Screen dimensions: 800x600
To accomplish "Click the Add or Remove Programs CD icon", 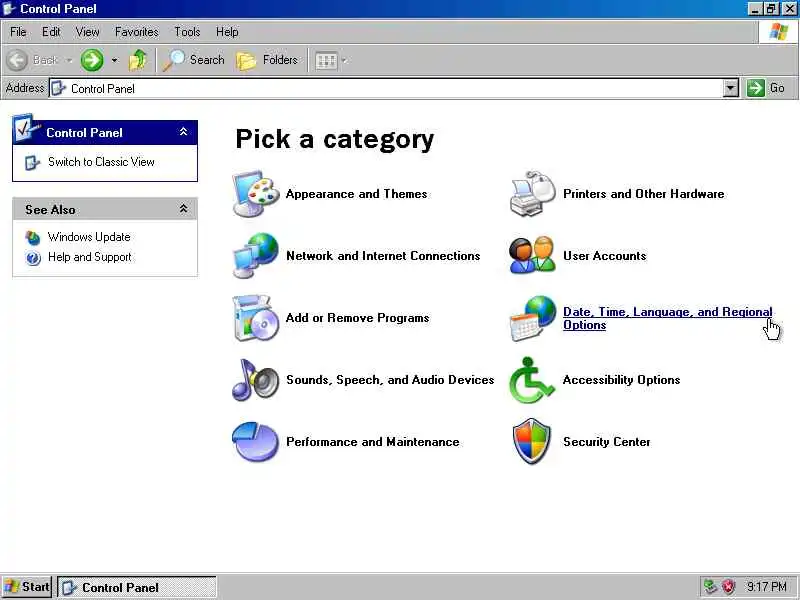I will click(x=256, y=318).
